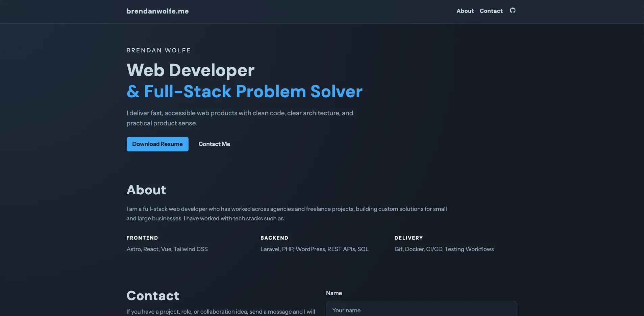Click the blue 'Full-Stack Problem Solver' headline
Viewport: 644px width, 316px height.
pos(245,92)
